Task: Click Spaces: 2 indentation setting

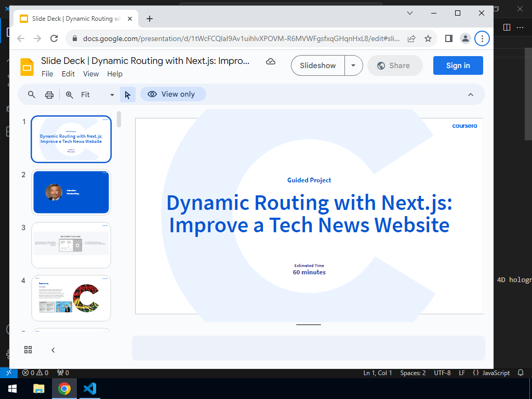Action: click(413, 373)
